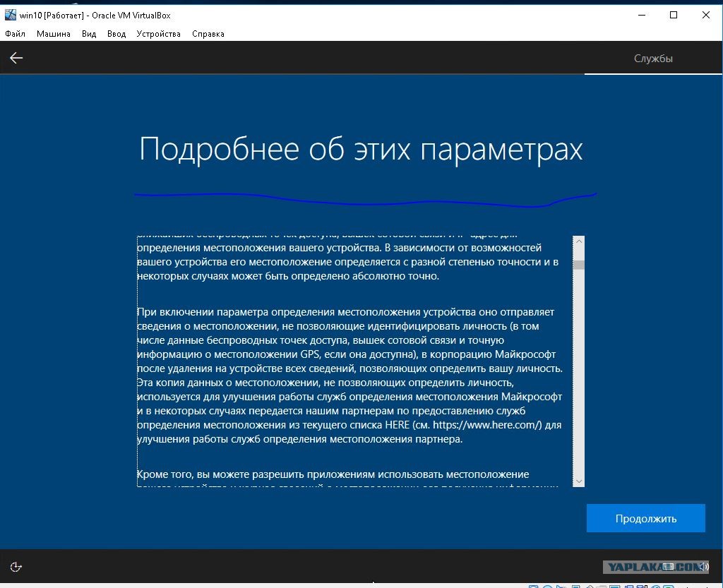Open the Справка menu
This screenshot has height=588, width=723.
tap(208, 34)
